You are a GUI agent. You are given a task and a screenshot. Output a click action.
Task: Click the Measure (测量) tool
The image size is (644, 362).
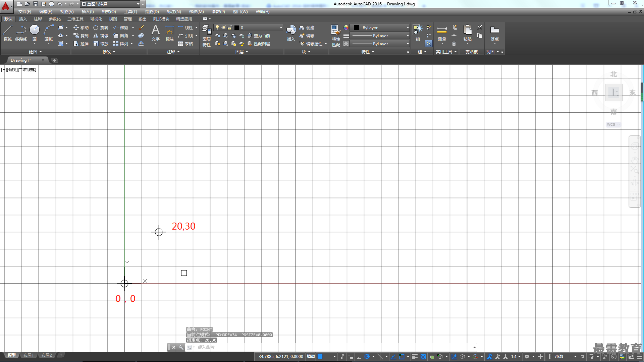coord(442,33)
